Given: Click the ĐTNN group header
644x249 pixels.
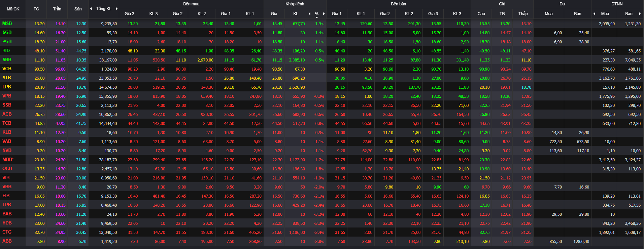Looking at the screenshot, I should point(617,4).
